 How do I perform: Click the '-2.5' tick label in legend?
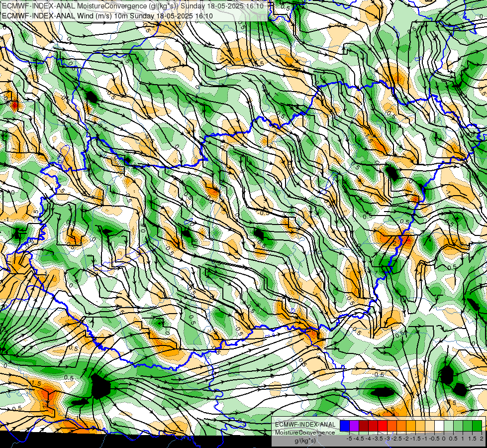click(396, 439)
